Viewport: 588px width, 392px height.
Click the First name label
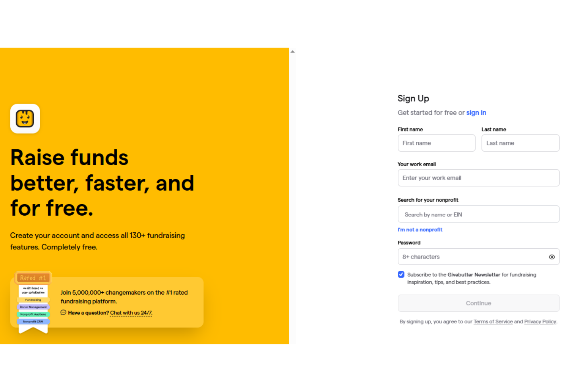click(410, 129)
